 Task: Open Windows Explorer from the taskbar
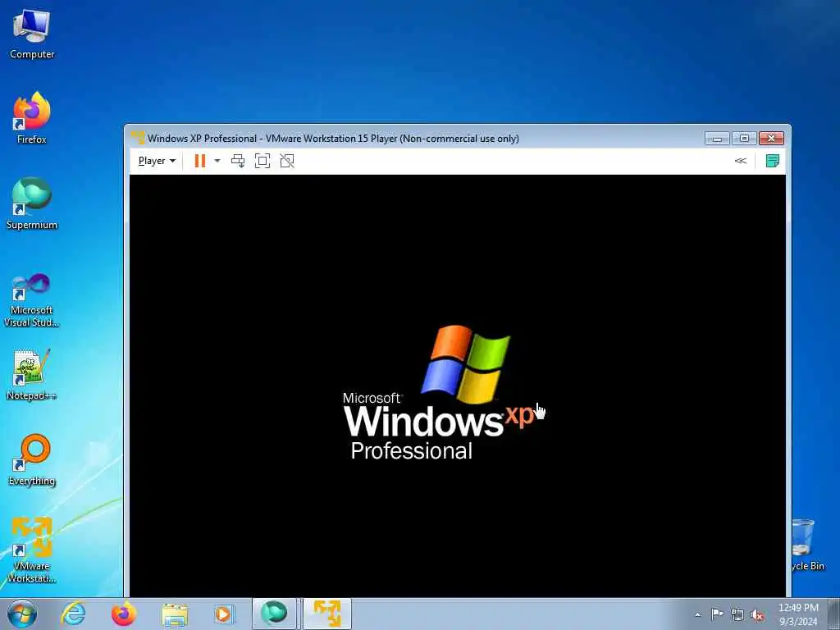(175, 614)
